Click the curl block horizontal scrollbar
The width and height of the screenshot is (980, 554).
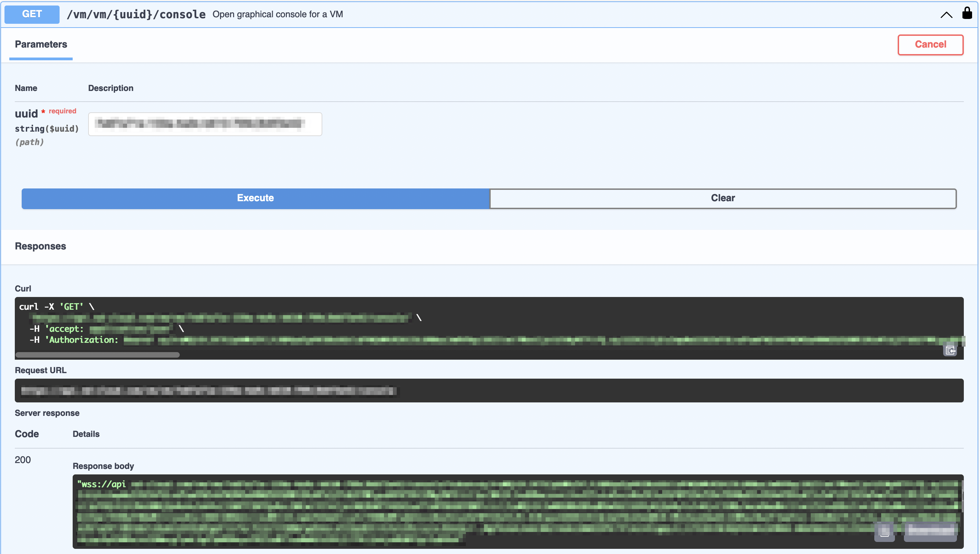(x=97, y=355)
